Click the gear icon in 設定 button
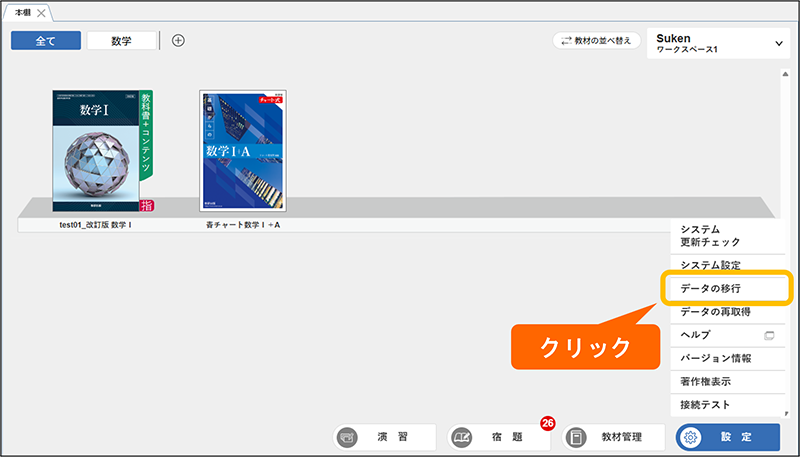 tap(696, 438)
